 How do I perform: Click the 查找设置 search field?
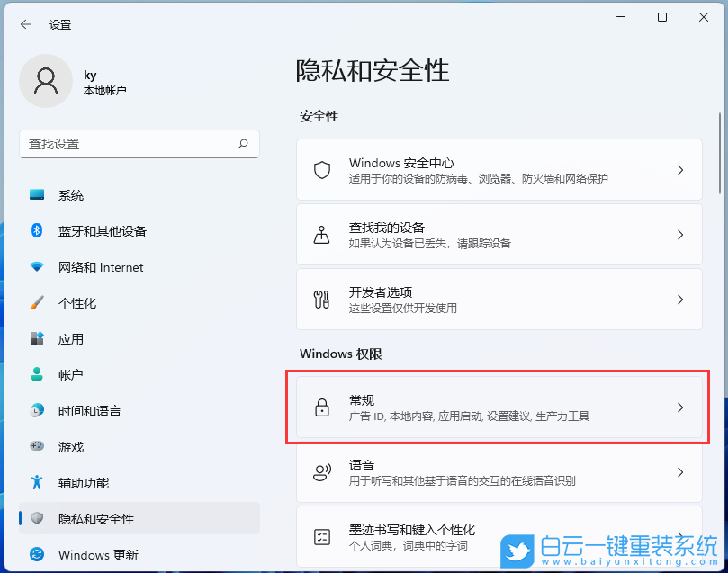click(x=139, y=144)
